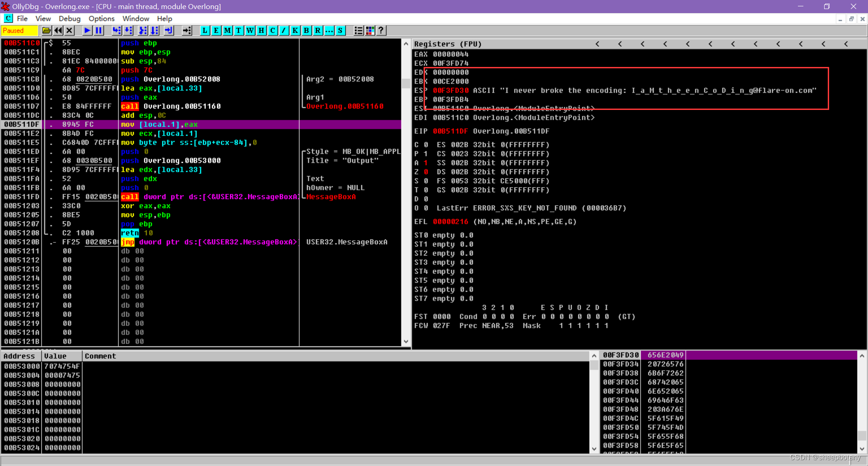This screenshot has width=868, height=466.
Task: Open the Handles window with H button
Action: pos(261,30)
